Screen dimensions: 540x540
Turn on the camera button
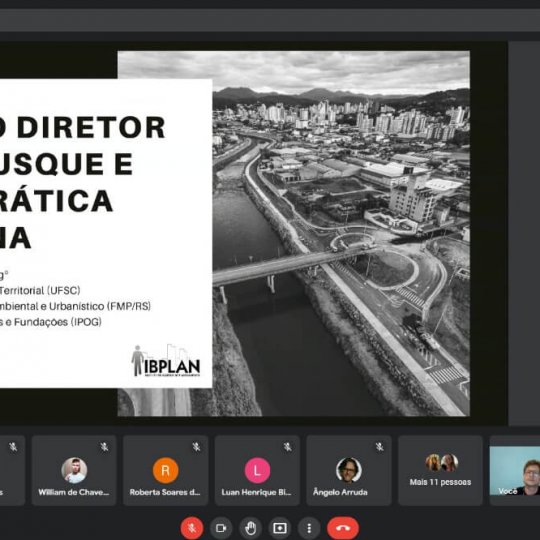pos(221,528)
